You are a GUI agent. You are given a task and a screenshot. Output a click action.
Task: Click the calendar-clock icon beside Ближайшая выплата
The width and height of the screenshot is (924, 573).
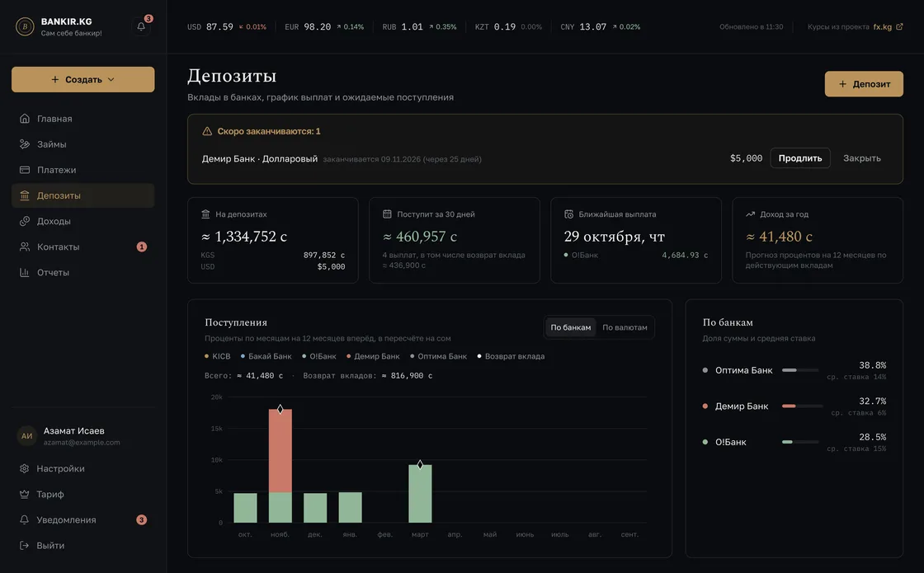[x=568, y=214]
